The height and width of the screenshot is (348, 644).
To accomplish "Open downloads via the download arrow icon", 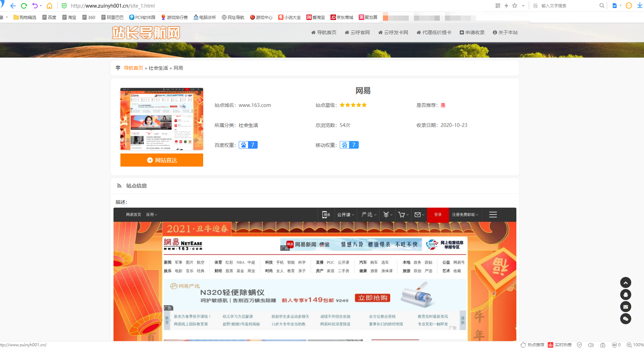I will coord(640,6).
